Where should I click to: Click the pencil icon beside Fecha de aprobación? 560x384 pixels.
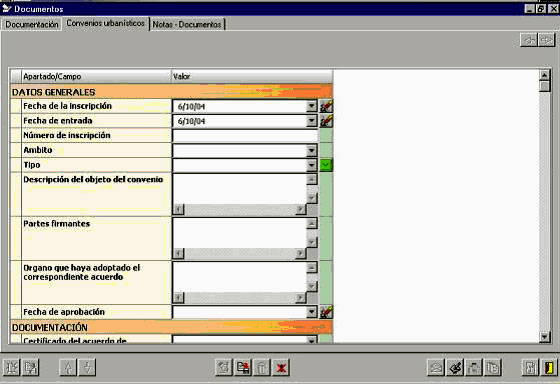coord(326,312)
